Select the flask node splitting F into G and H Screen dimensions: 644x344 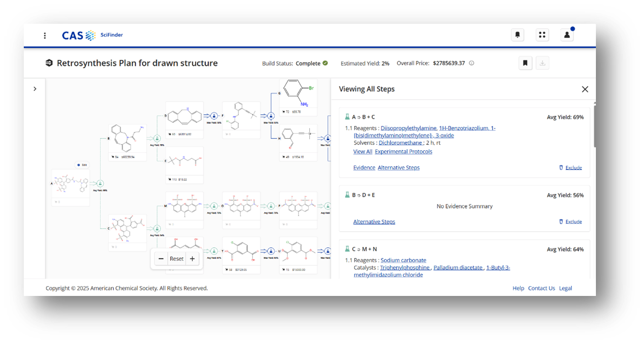tap(270, 115)
